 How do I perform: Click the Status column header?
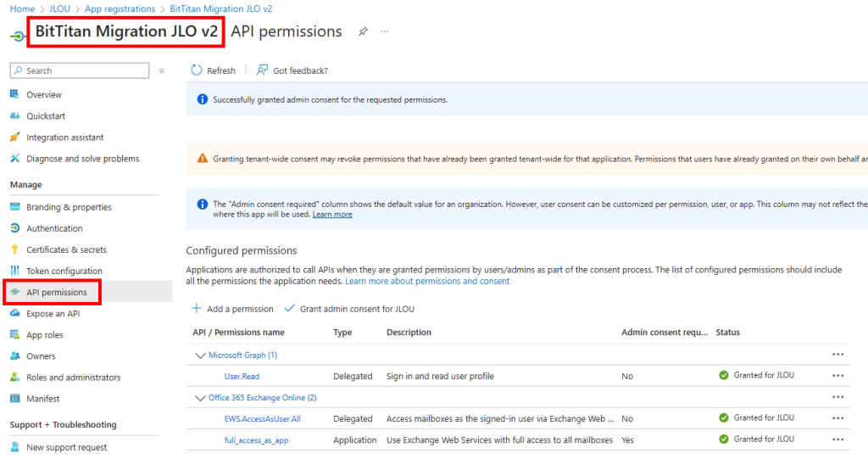click(x=728, y=332)
